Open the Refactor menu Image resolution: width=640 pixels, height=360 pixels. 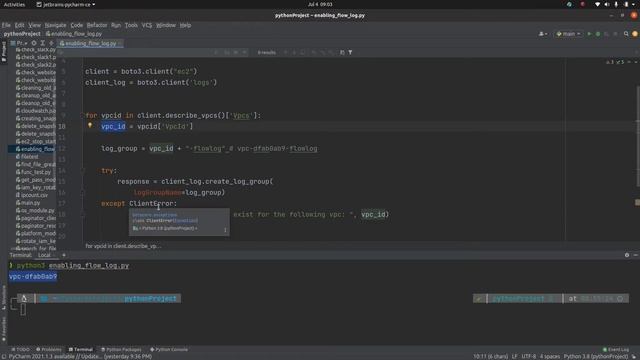coord(97,25)
